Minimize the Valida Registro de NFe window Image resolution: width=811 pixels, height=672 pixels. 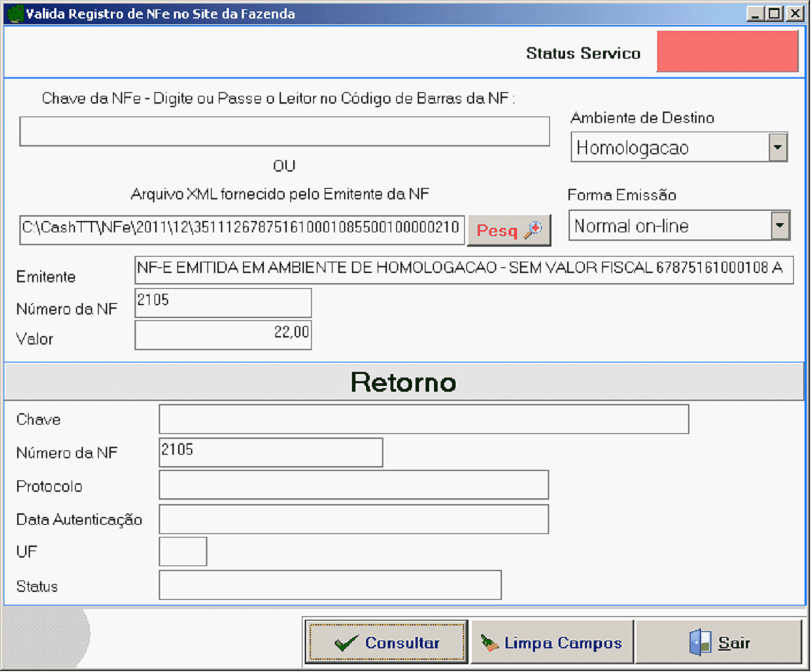(x=755, y=14)
